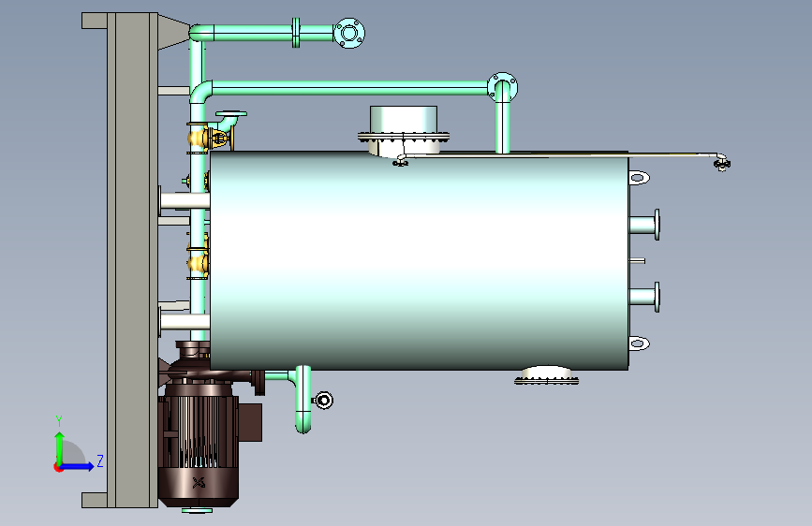Select the bottom lifting lug on tank end
Viewport: 812px width, 526px height.
tap(639, 343)
